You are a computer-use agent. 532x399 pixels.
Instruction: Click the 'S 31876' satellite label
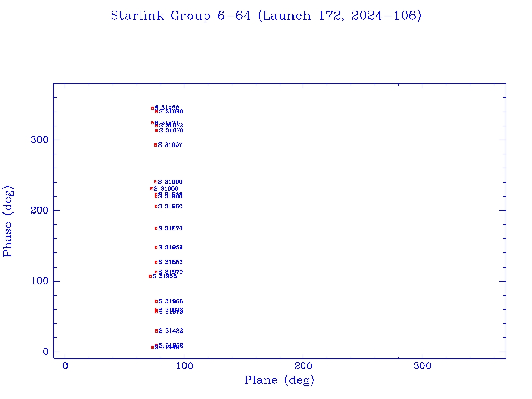pyautogui.click(x=170, y=229)
